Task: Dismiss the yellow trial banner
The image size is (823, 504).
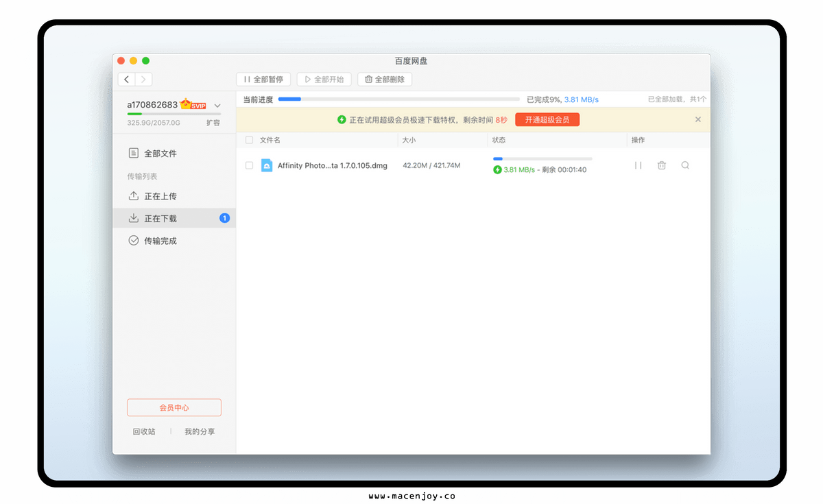Action: (698, 119)
